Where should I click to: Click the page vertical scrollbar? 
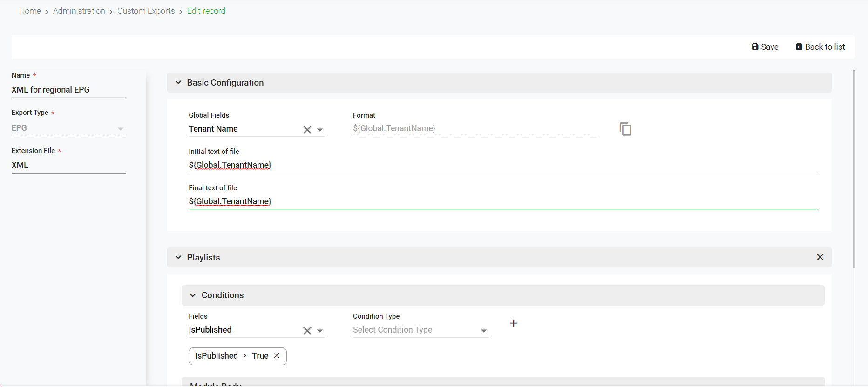point(854,168)
